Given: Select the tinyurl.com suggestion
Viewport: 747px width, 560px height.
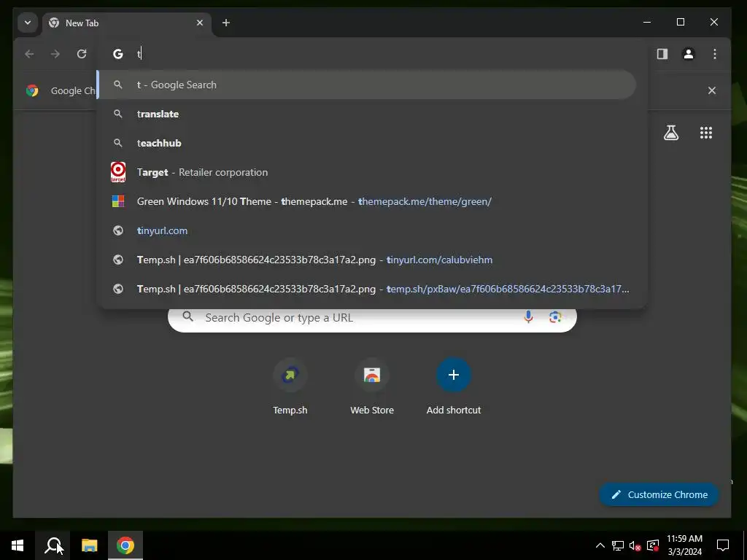Looking at the screenshot, I should [x=366, y=230].
